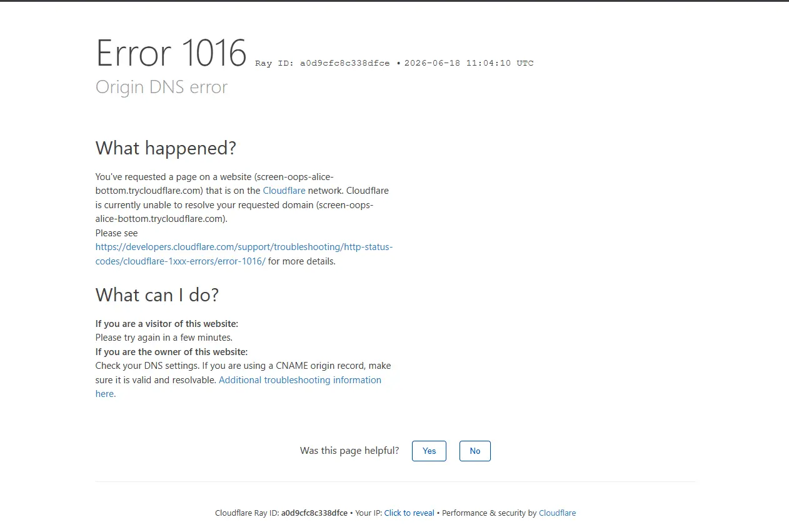Open Additional troubleshooting information here link

coord(238,386)
